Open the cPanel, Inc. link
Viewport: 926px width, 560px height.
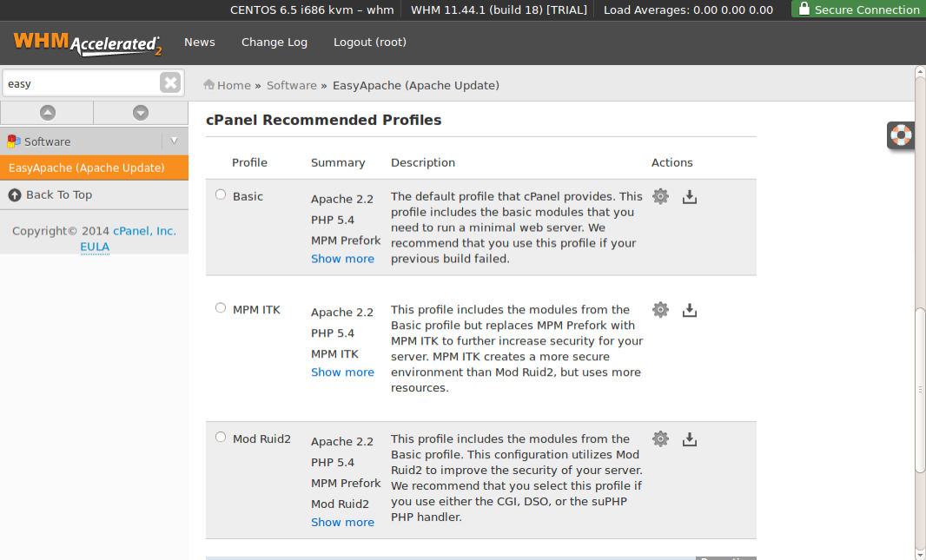[145, 231]
